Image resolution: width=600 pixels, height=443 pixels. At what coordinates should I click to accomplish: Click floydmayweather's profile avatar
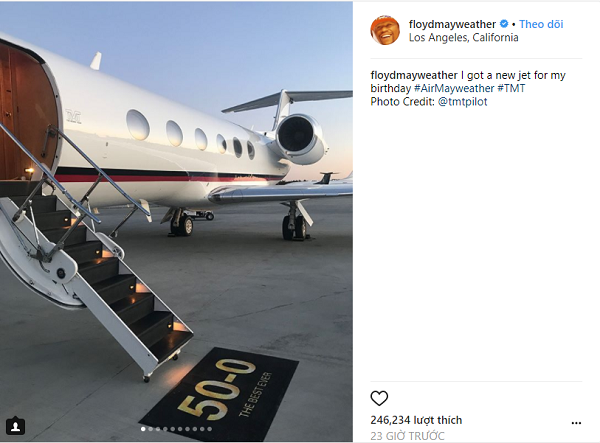[385, 30]
